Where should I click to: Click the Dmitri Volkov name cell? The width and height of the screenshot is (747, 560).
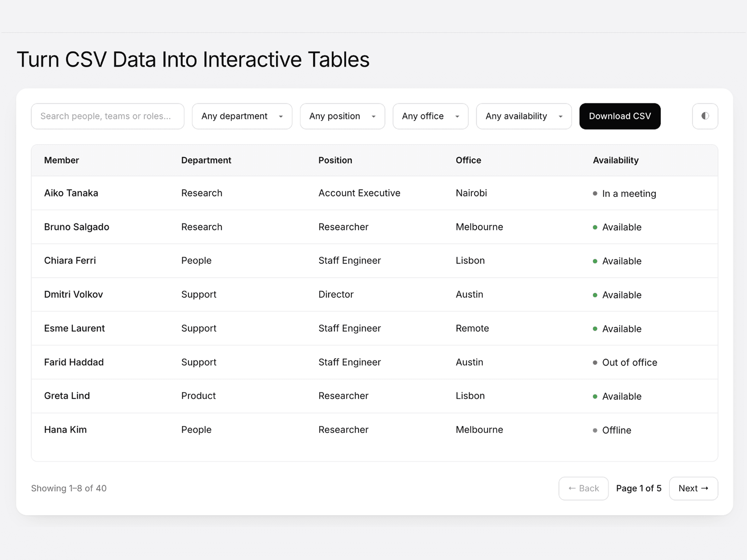click(x=73, y=294)
